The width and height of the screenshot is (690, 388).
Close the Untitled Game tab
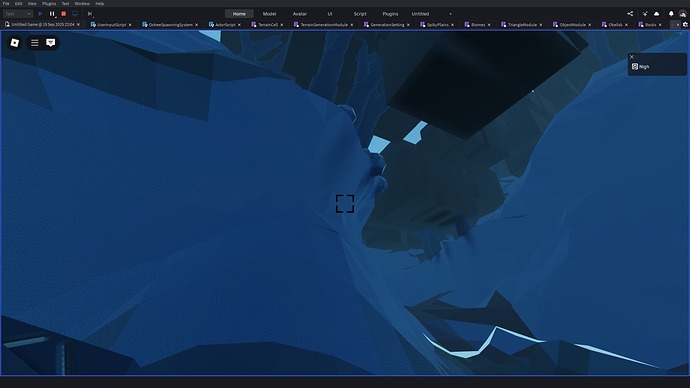pos(78,25)
